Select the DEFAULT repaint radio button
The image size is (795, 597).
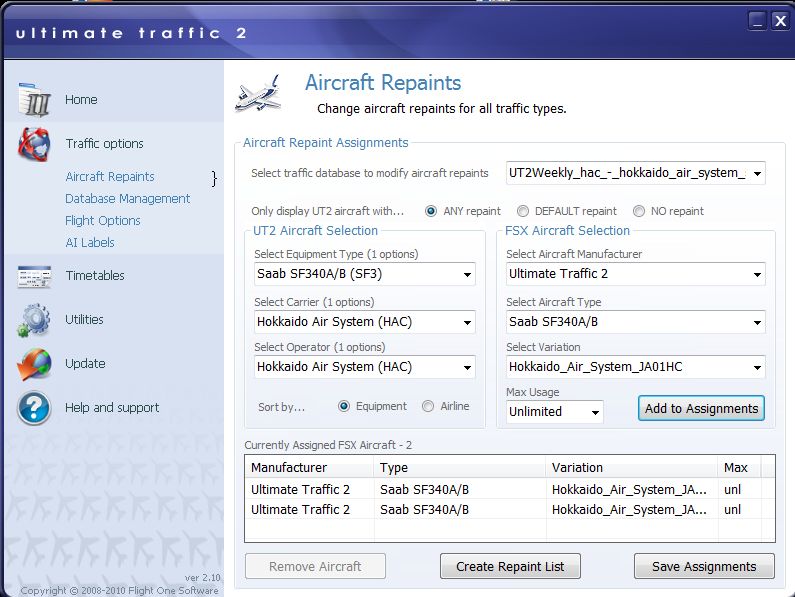[x=523, y=211]
